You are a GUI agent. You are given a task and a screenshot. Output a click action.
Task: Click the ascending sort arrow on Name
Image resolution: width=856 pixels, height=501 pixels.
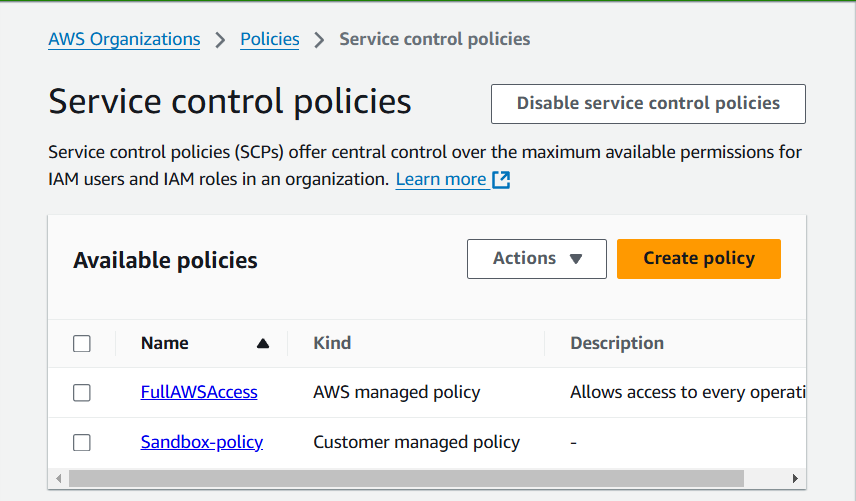click(263, 343)
